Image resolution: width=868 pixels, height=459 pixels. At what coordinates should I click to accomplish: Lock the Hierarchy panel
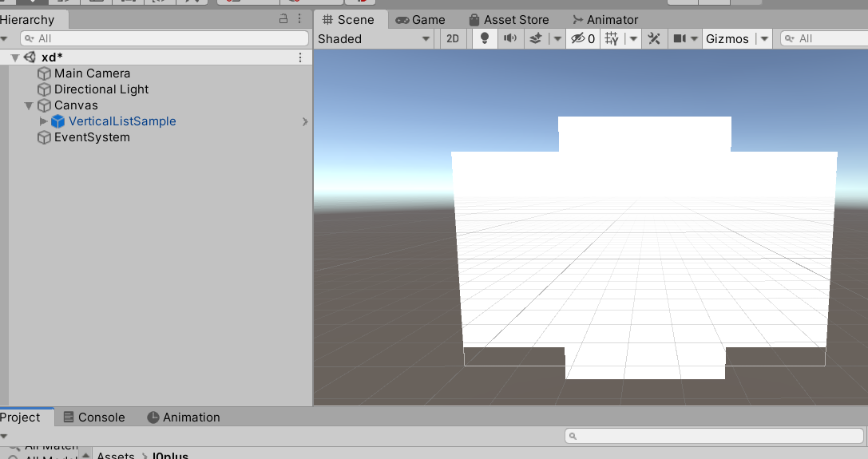click(283, 19)
